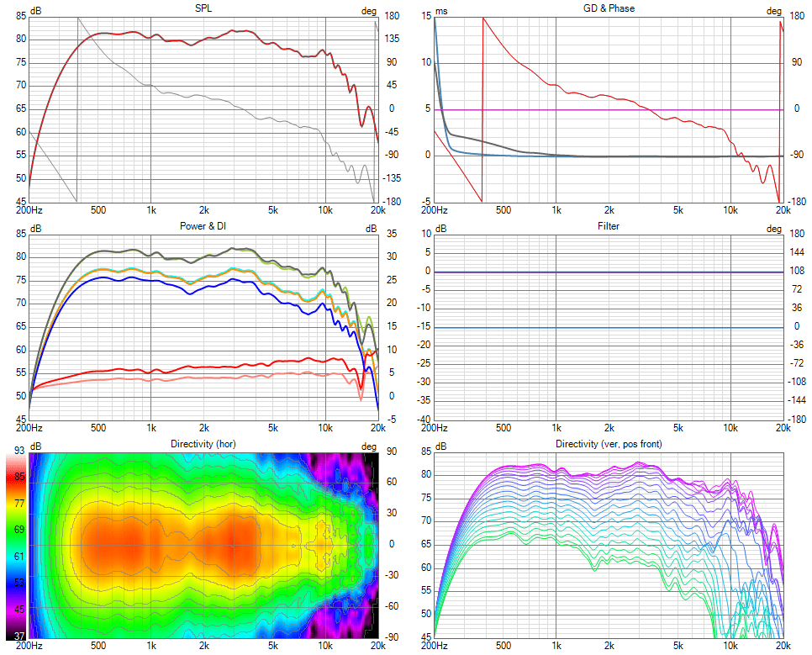Click the 35 dB label on the Power & DI axis

point(392,233)
